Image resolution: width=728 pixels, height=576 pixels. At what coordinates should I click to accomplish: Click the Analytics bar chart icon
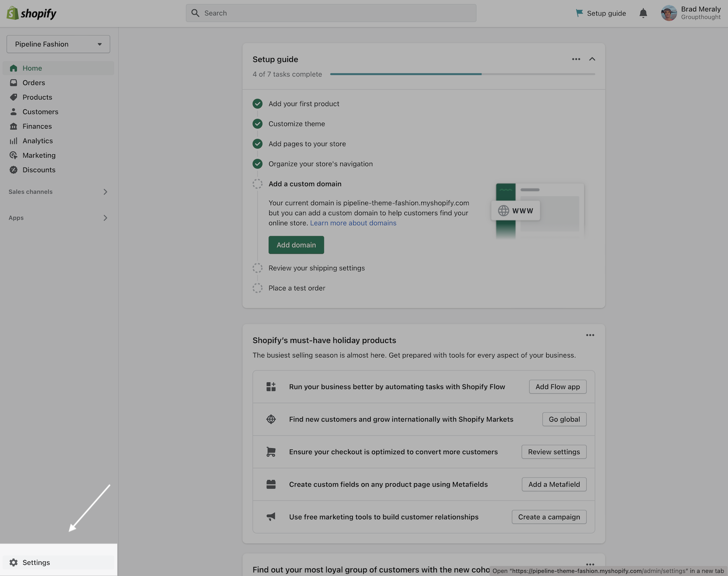click(x=14, y=141)
